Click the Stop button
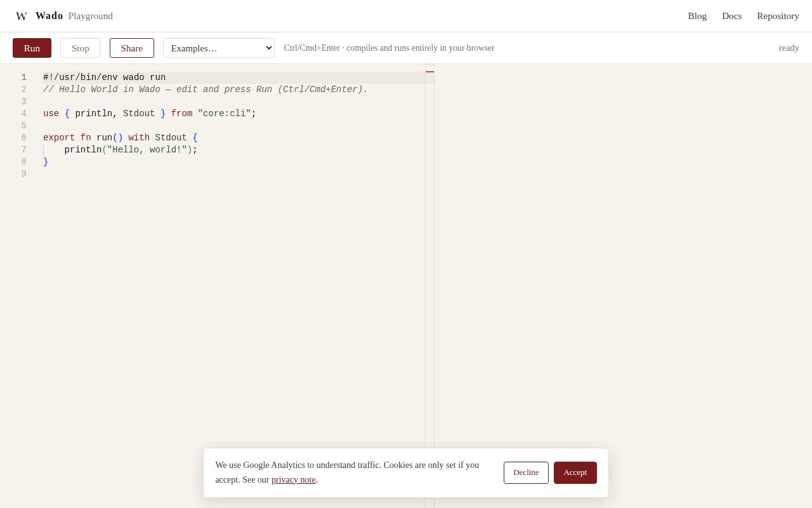 pyautogui.click(x=80, y=48)
